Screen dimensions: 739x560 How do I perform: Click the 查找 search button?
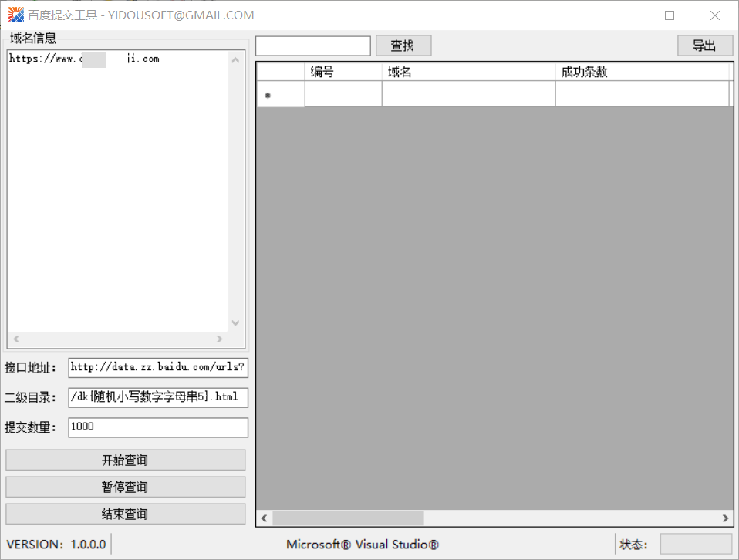[403, 46]
